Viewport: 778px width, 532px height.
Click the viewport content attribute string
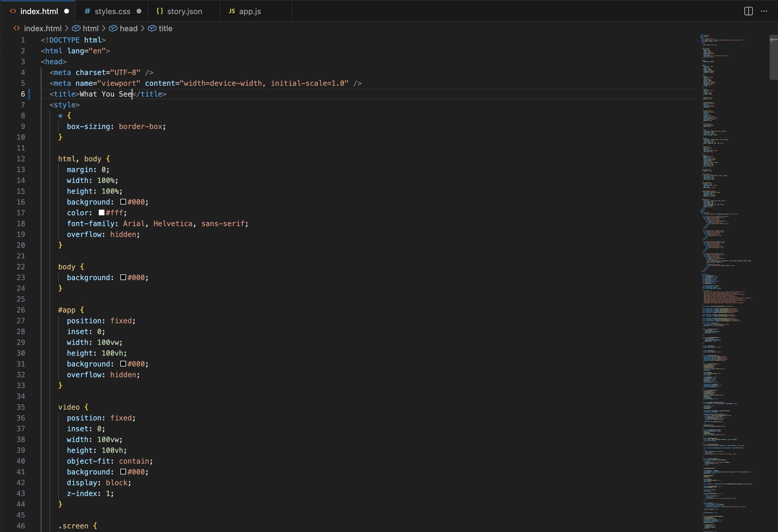click(x=264, y=83)
